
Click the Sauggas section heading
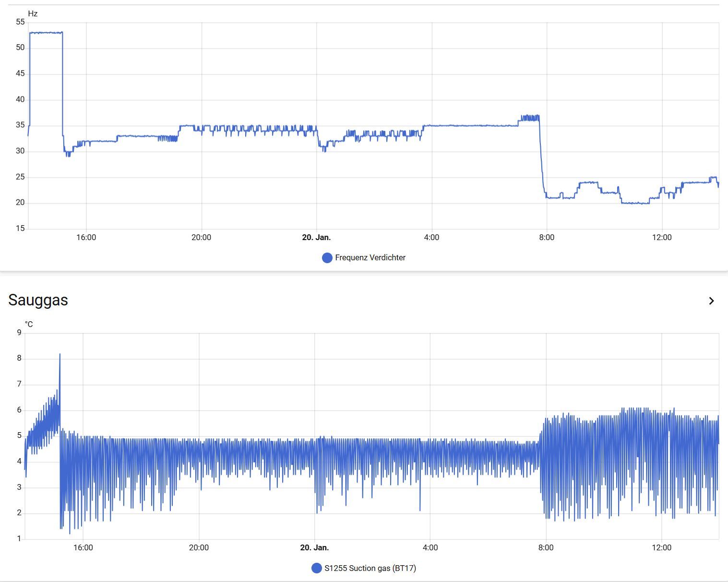coord(38,300)
